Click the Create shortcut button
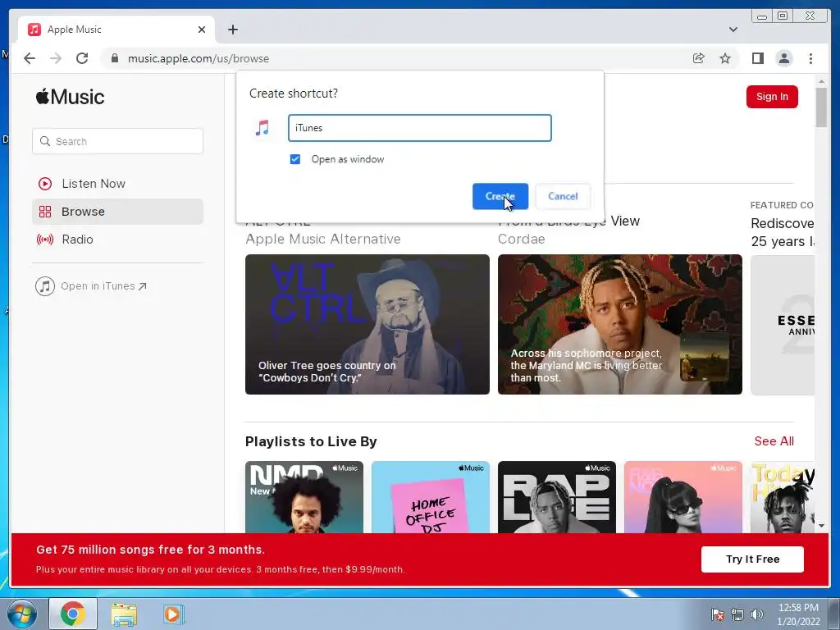 500,196
